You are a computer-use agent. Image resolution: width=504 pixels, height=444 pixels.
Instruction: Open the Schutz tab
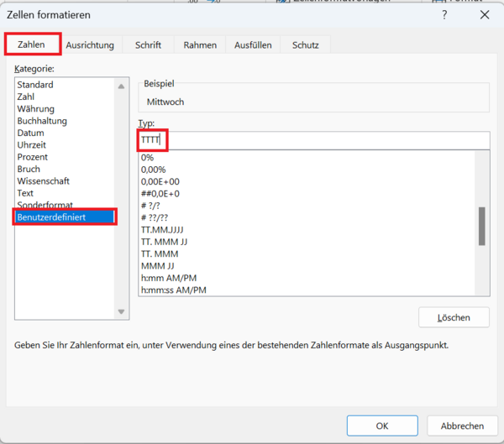point(305,45)
